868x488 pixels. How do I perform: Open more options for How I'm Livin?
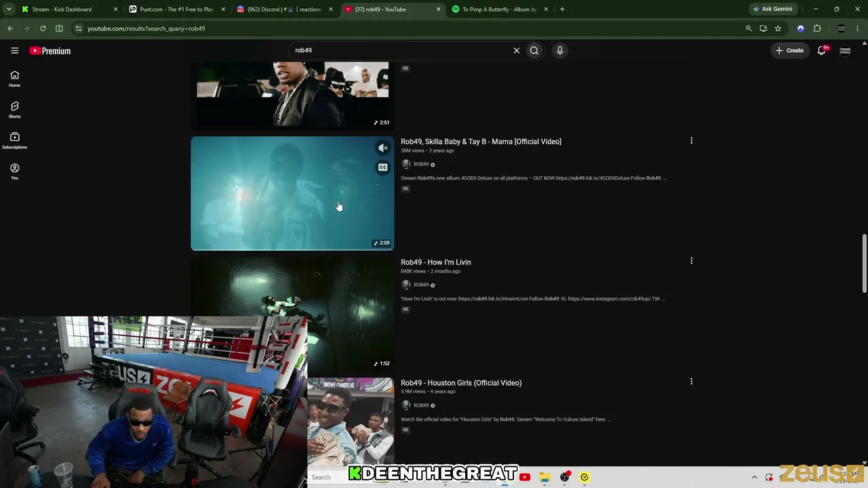pos(691,261)
